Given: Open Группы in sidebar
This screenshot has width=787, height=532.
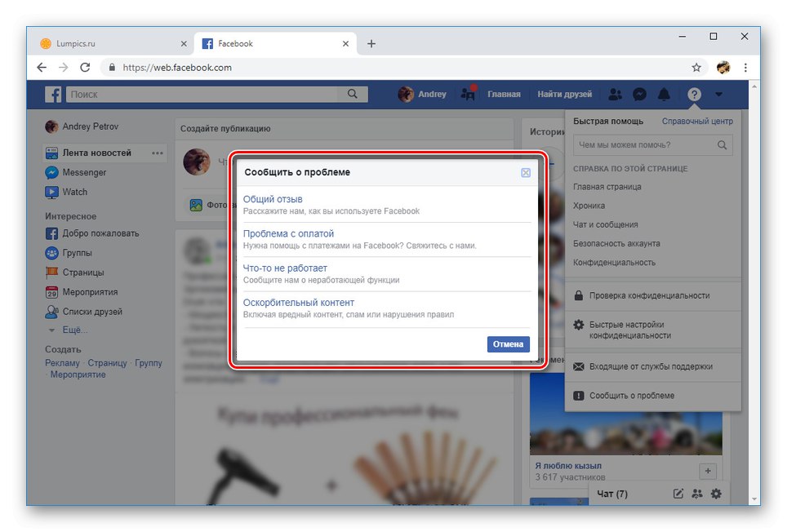Looking at the screenshot, I should pos(69,253).
